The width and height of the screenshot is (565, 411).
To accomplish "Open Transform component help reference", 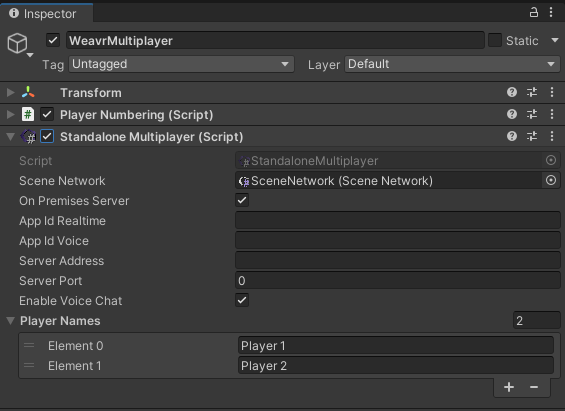I will point(512,92).
